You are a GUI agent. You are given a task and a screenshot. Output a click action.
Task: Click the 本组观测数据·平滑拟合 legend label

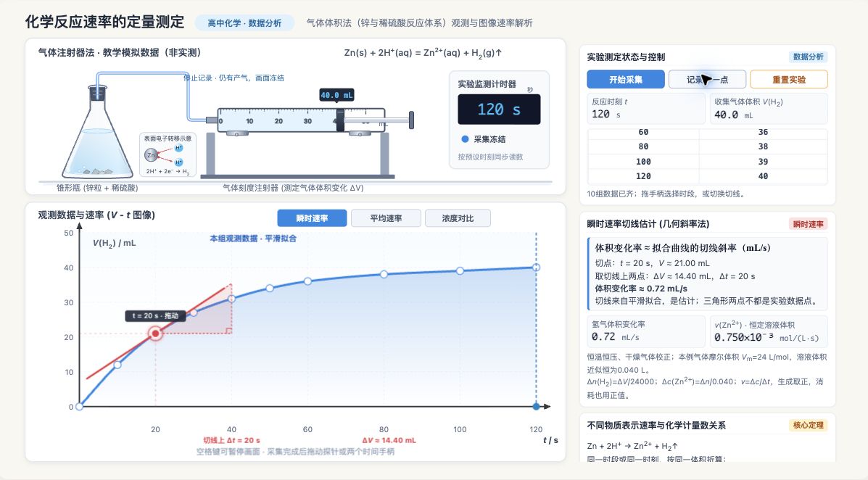[253, 239]
